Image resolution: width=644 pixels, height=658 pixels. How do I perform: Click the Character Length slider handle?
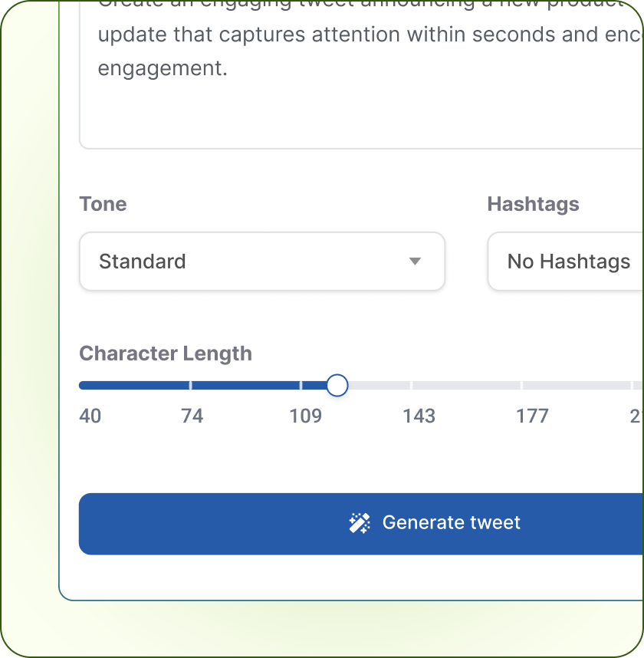[337, 385]
